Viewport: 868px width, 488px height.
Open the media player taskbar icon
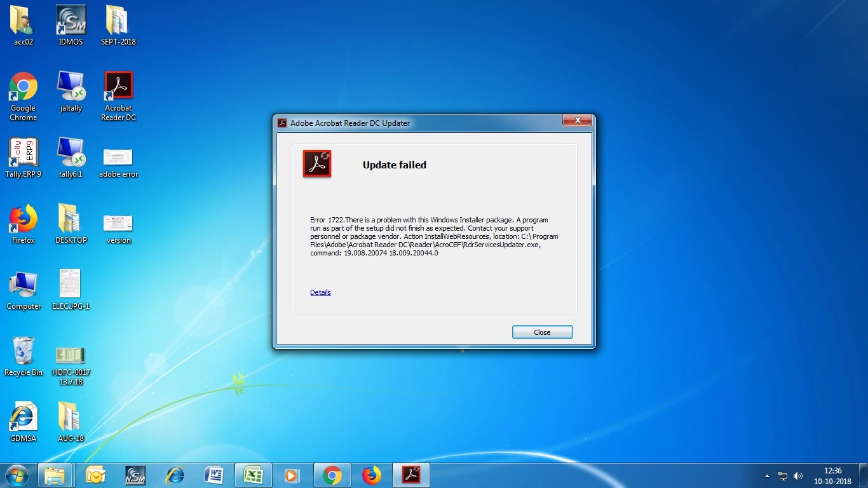[292, 475]
